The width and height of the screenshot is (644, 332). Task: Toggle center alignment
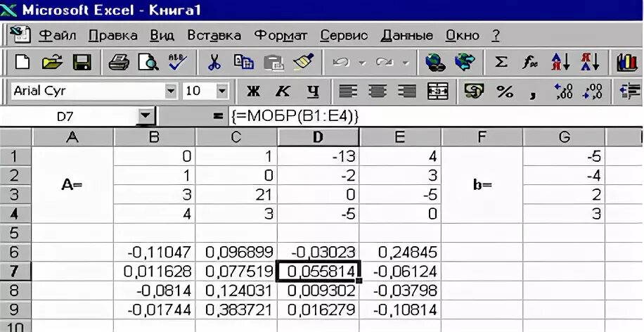[x=378, y=91]
